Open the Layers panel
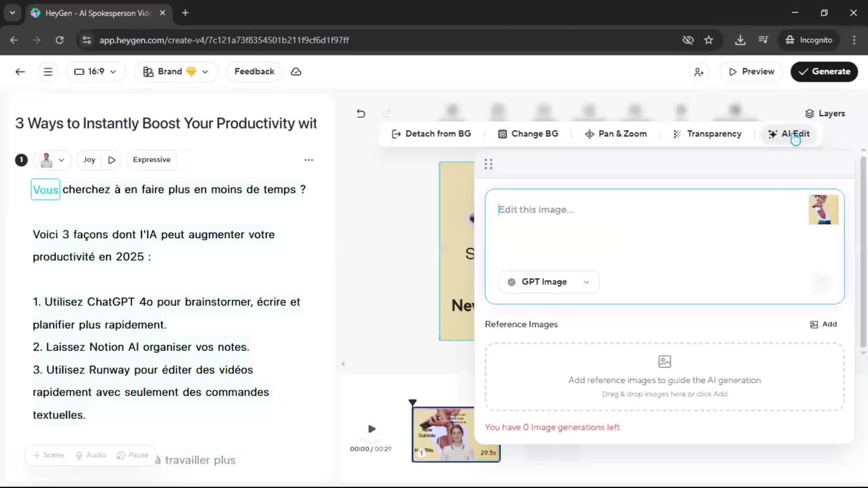The image size is (868, 488). [x=825, y=113]
